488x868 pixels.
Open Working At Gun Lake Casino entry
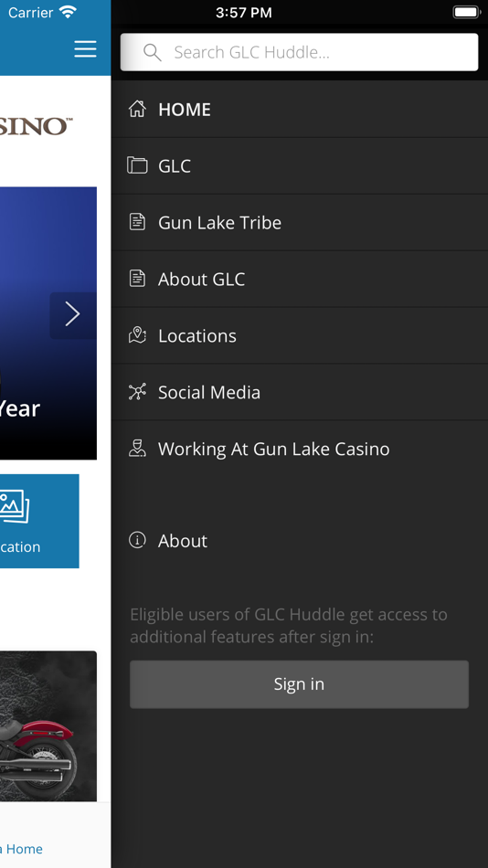[299, 448]
